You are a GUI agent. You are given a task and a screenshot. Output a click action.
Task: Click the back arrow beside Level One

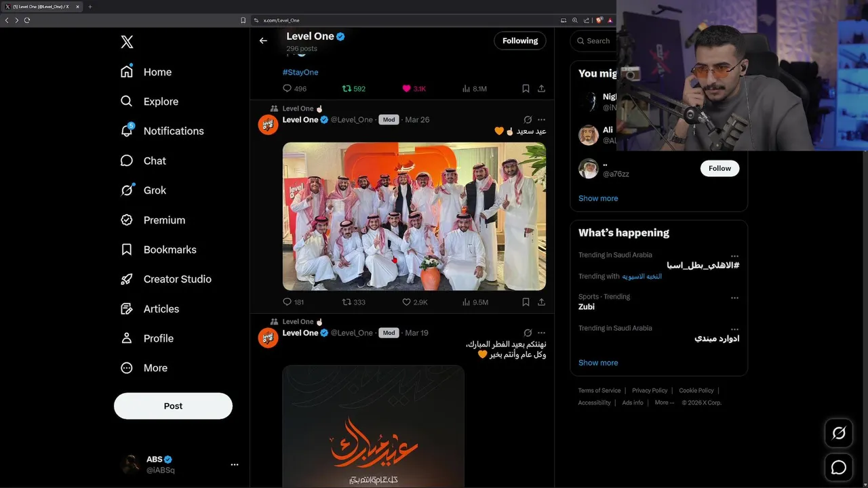(x=263, y=41)
